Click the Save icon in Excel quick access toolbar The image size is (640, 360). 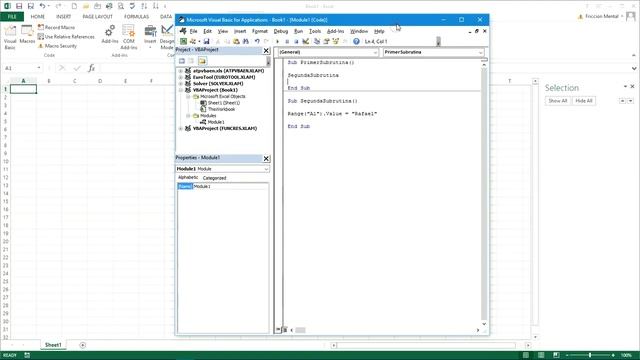tap(19, 6)
